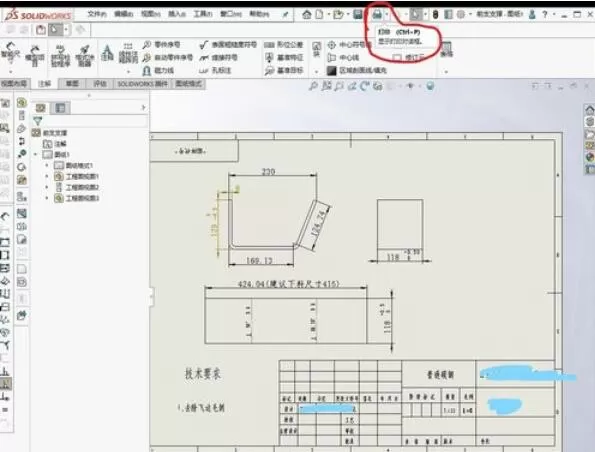Switch to the Sketch (草图) tab
Viewport: 595px width, 452px height.
pyautogui.click(x=72, y=84)
